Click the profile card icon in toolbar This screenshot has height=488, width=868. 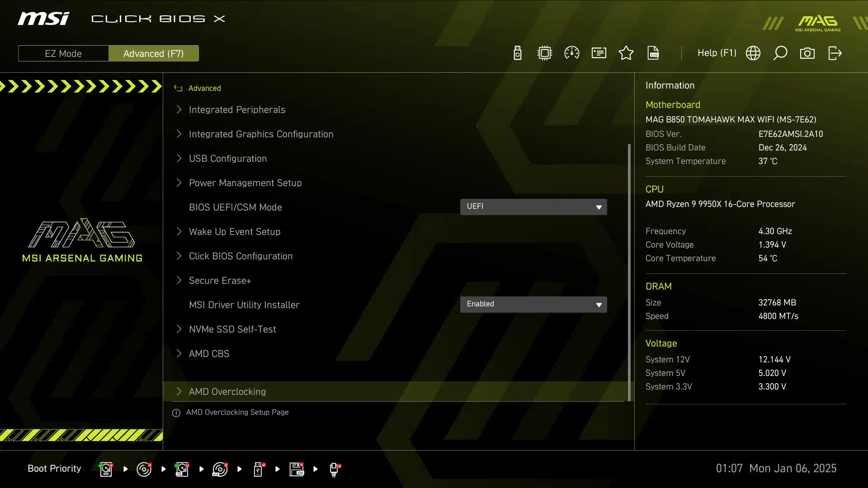click(x=599, y=53)
